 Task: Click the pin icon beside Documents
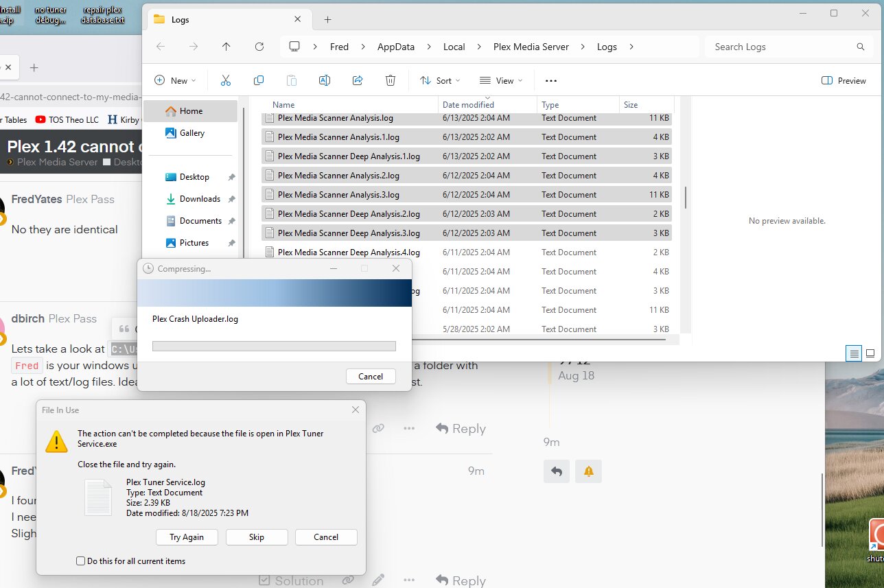232,221
